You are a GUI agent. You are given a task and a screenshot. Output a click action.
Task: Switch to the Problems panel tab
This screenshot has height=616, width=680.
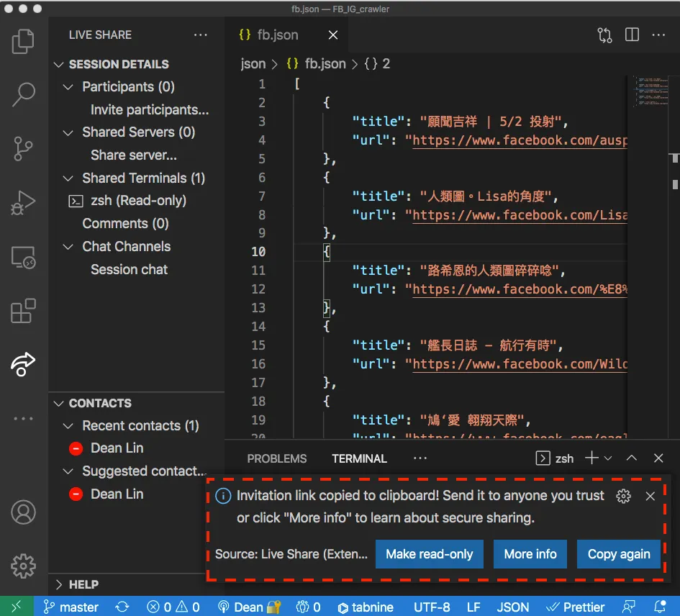click(277, 458)
